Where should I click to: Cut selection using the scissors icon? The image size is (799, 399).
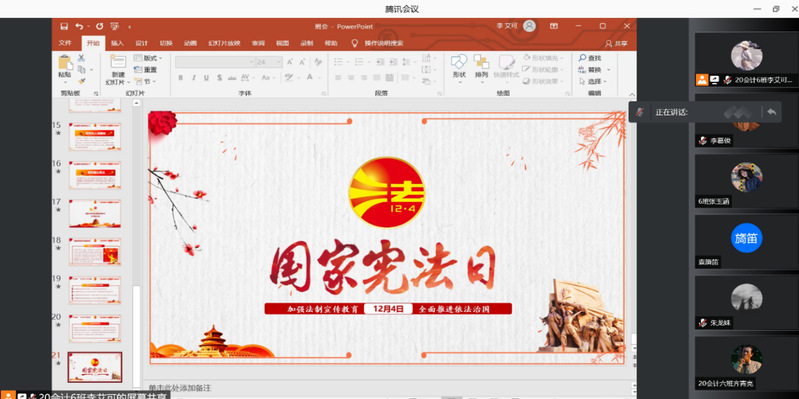click(x=81, y=58)
